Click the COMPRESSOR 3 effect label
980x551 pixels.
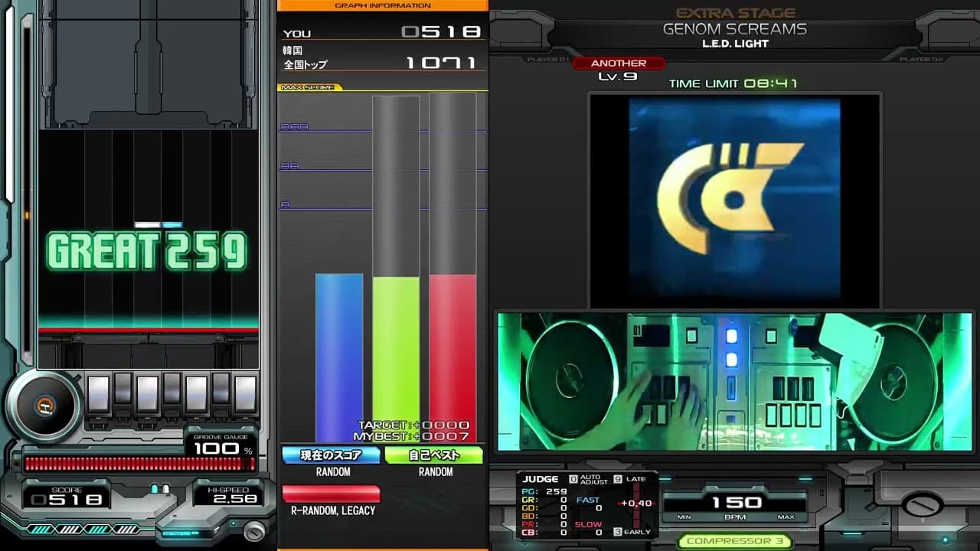pos(734,541)
